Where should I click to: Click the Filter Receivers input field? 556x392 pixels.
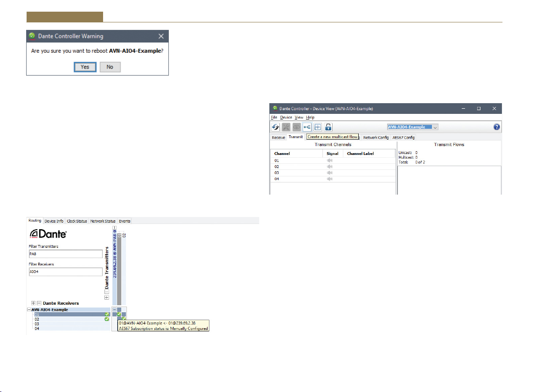click(x=66, y=272)
